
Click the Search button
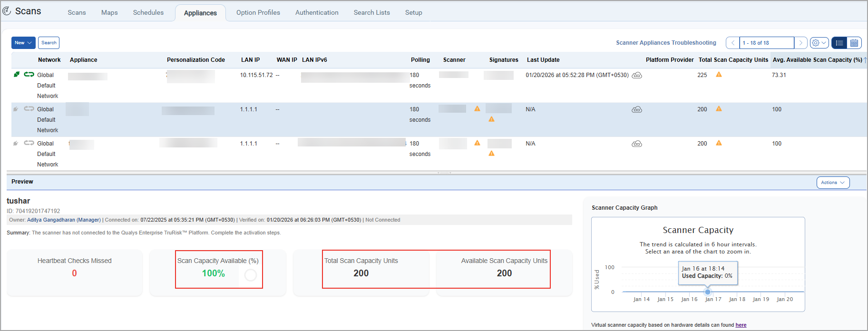point(49,43)
